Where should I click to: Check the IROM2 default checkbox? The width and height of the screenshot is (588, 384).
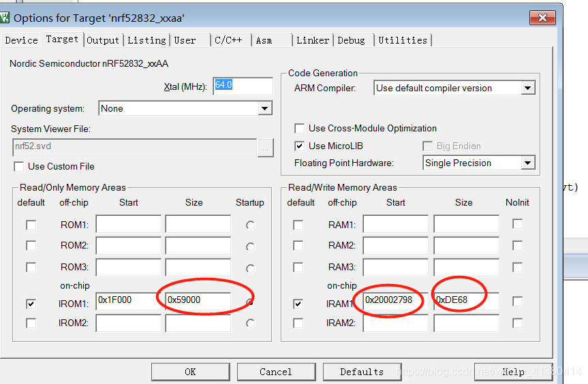point(31,323)
